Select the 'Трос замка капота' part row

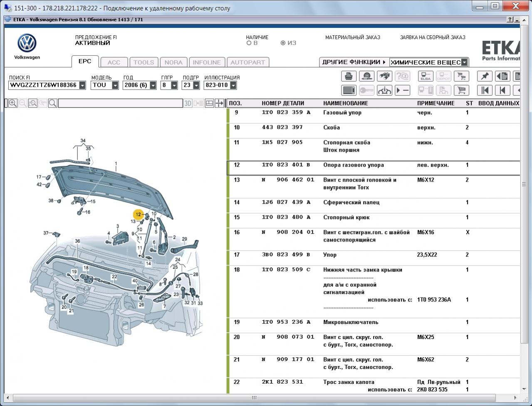[x=374, y=386]
